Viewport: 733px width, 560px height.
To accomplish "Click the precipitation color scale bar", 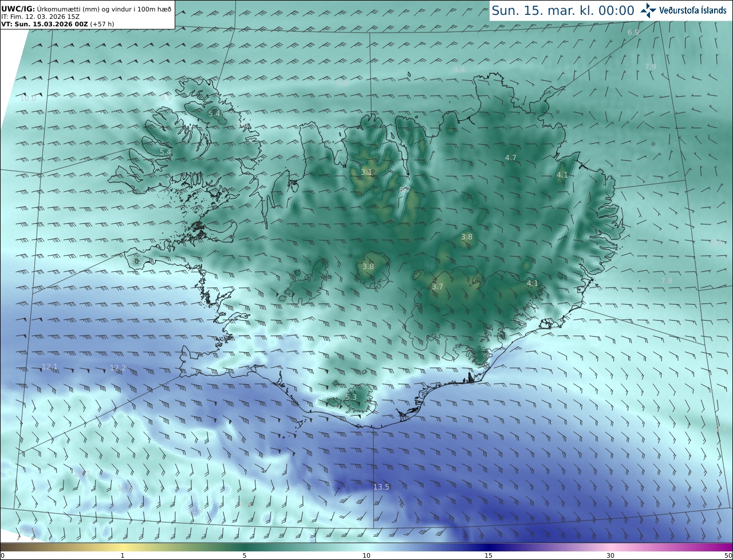I will tap(366, 547).
